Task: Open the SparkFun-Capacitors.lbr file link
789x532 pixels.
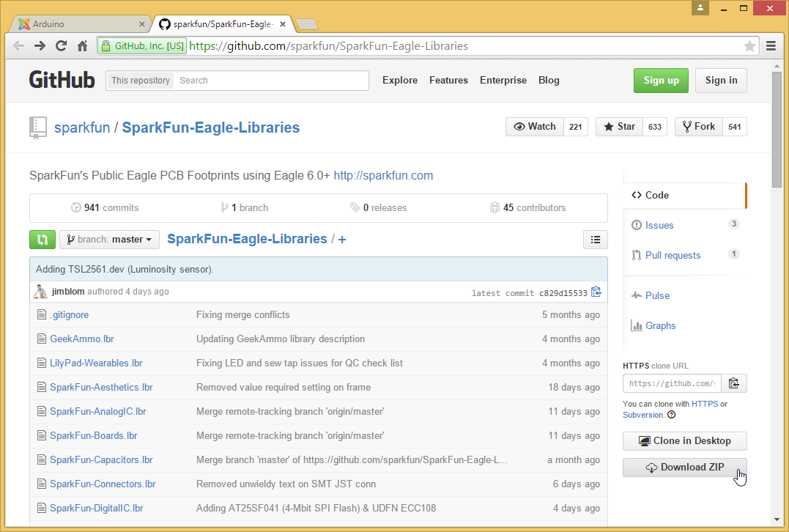Action: coord(101,459)
